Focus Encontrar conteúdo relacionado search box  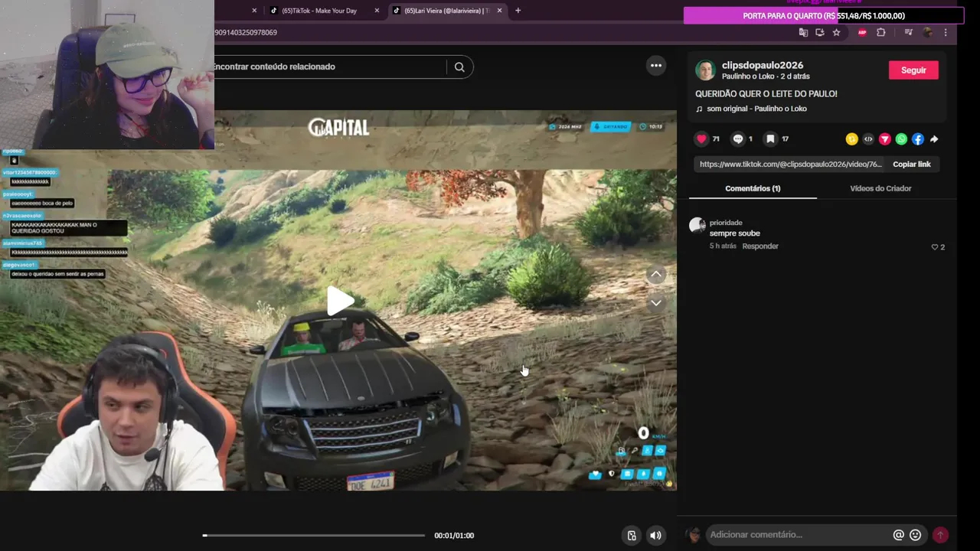[x=329, y=67]
